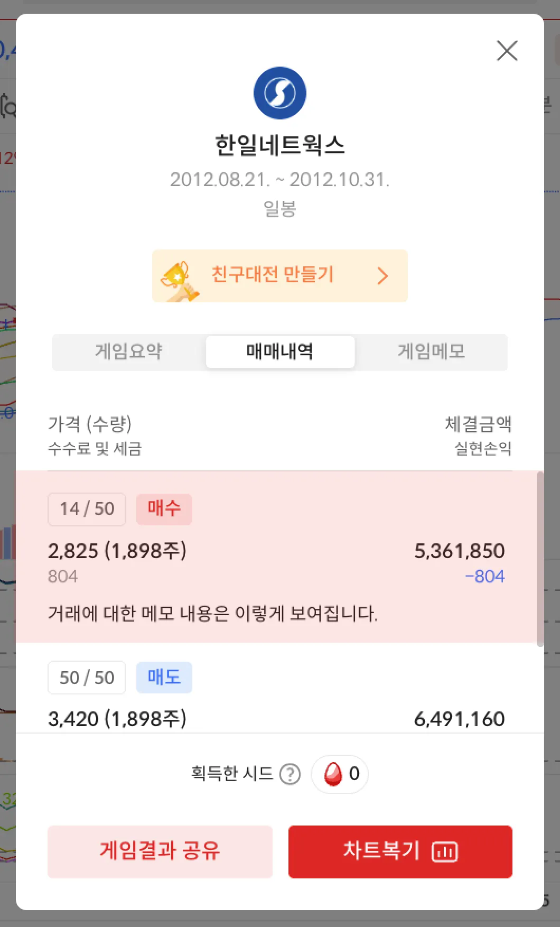Open the 친구대전 만들기 chevron arrow
Screen dimensions: 560x927
coord(383,276)
